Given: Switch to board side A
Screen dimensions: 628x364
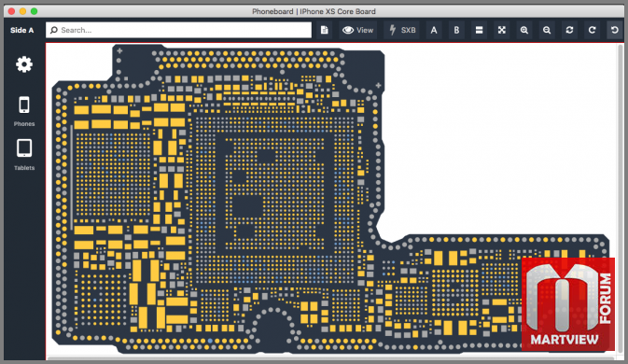Looking at the screenshot, I should 434,30.
